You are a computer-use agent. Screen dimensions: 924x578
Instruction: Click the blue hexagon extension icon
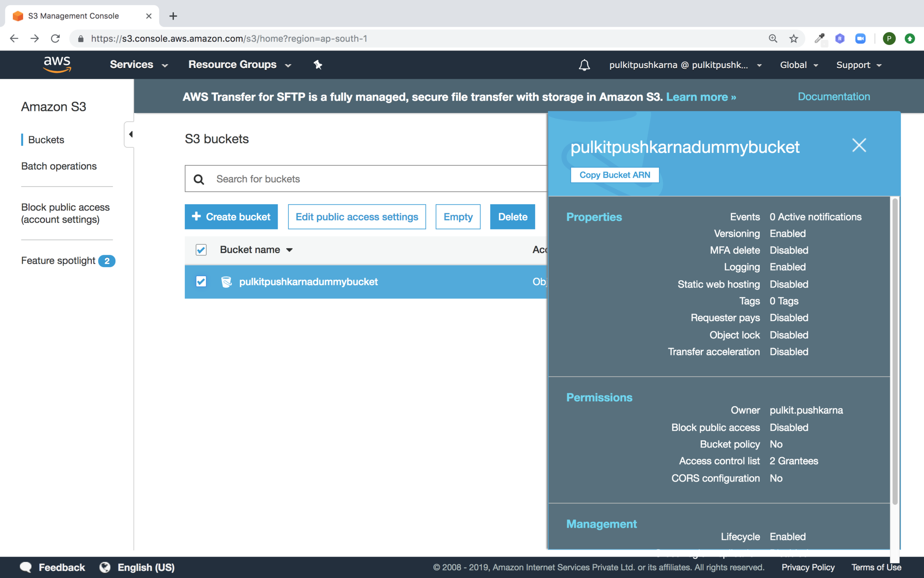point(840,39)
